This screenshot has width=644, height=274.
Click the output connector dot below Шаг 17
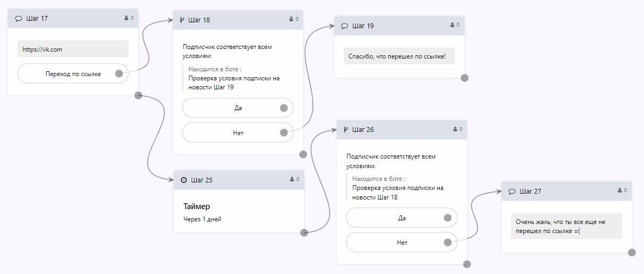138,95
